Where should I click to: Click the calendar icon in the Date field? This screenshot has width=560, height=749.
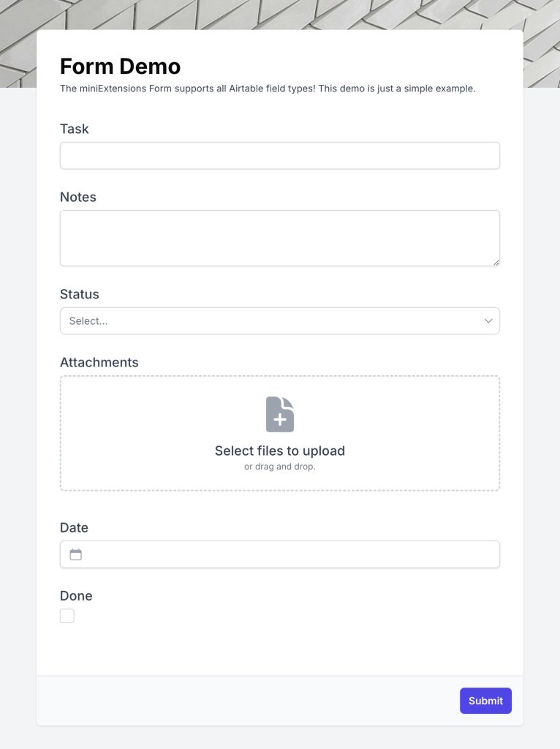point(75,554)
